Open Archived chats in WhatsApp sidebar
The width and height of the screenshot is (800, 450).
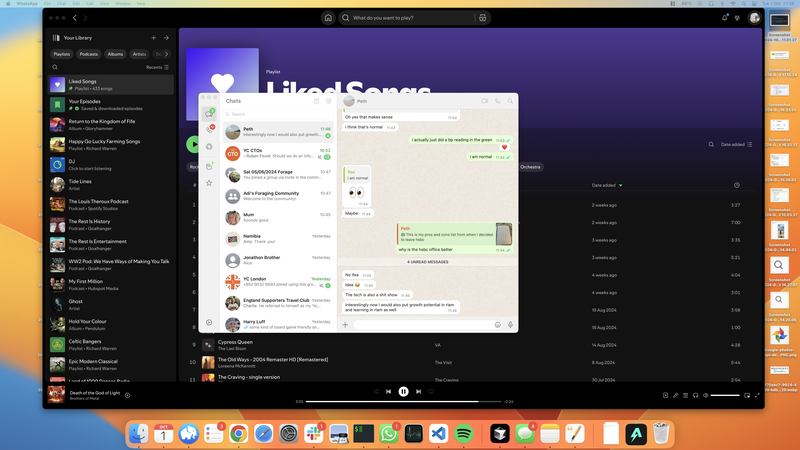(x=209, y=166)
